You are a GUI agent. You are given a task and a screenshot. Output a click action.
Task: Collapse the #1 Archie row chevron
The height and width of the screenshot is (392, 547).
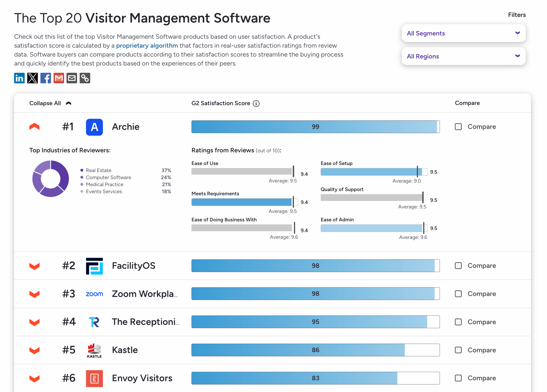click(x=35, y=127)
